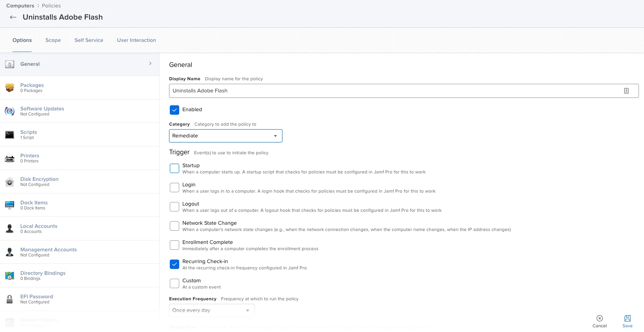
Task: Click the Policies breadcrumb link
Action: pos(51,6)
